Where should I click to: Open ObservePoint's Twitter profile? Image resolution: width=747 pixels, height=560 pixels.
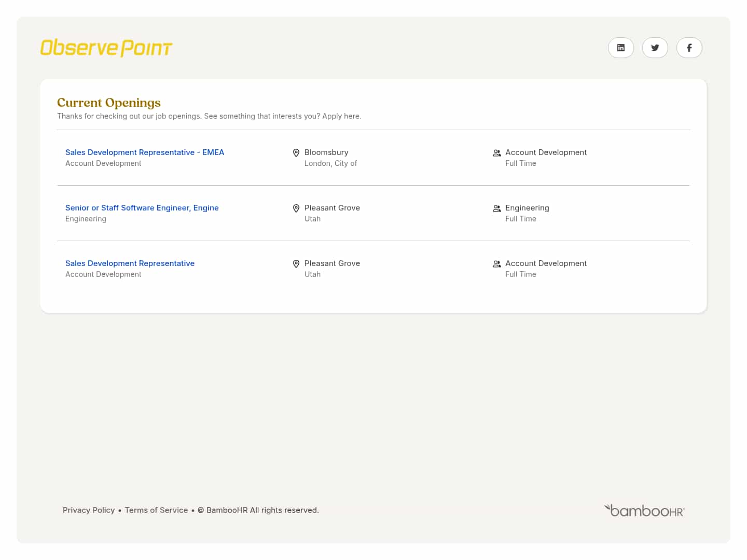point(655,48)
